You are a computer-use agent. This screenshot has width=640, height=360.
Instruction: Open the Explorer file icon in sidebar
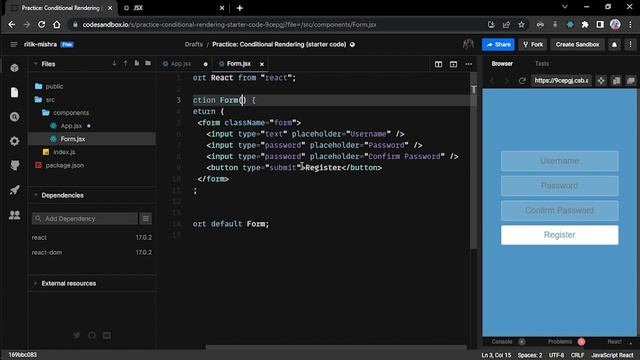pos(14,93)
